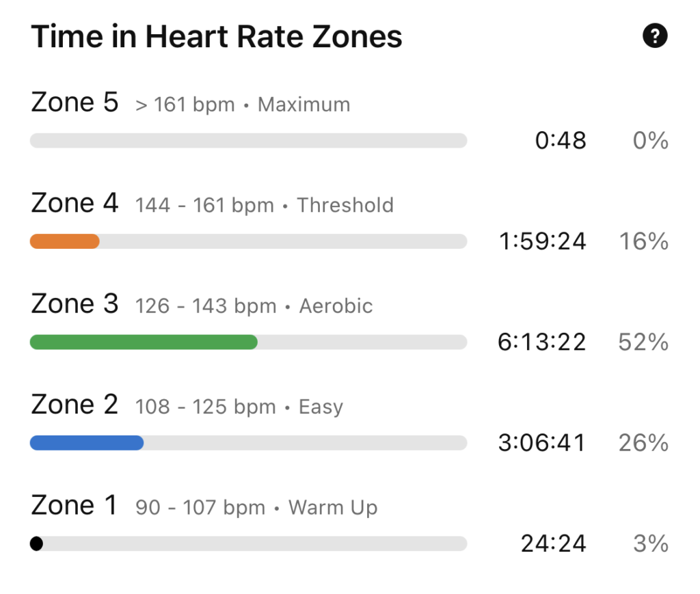Click the orange Zone 4 progress bar
Viewport: 700px width, 594px height.
[x=65, y=241]
